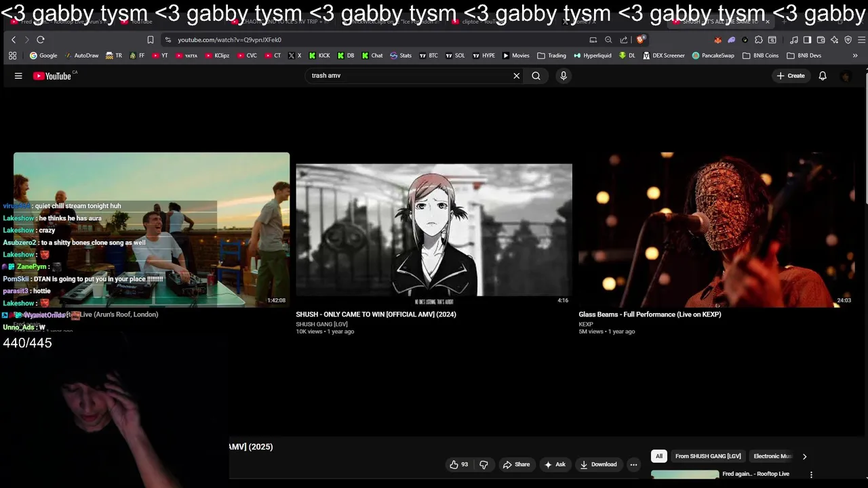
Task: Expand the BNB Coins bookmarks folder
Action: (x=760, y=56)
